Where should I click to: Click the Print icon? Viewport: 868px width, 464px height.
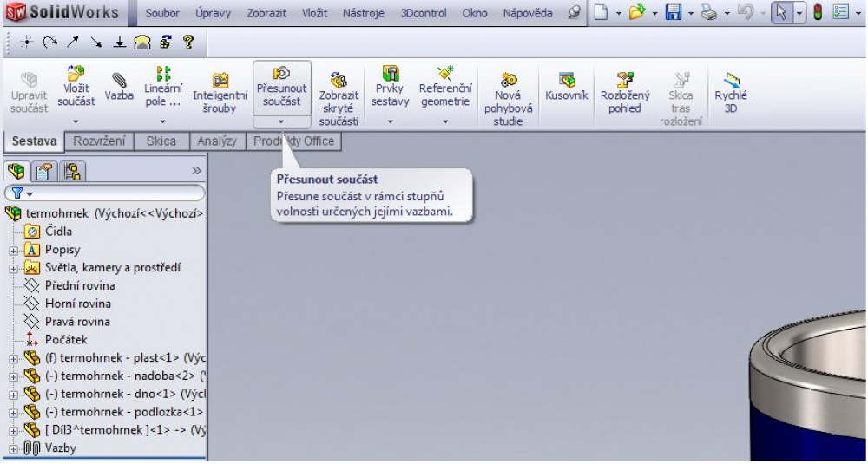coord(709,12)
